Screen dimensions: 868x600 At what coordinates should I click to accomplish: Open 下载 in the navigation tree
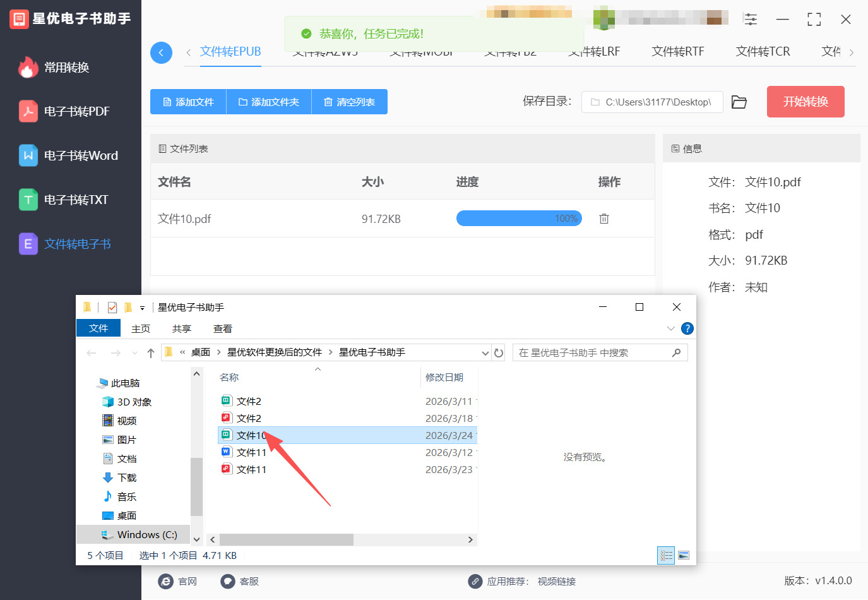[x=119, y=478]
